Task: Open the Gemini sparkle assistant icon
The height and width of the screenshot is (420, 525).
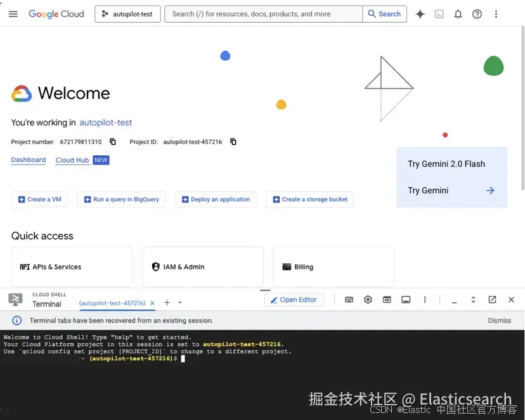Action: point(420,14)
